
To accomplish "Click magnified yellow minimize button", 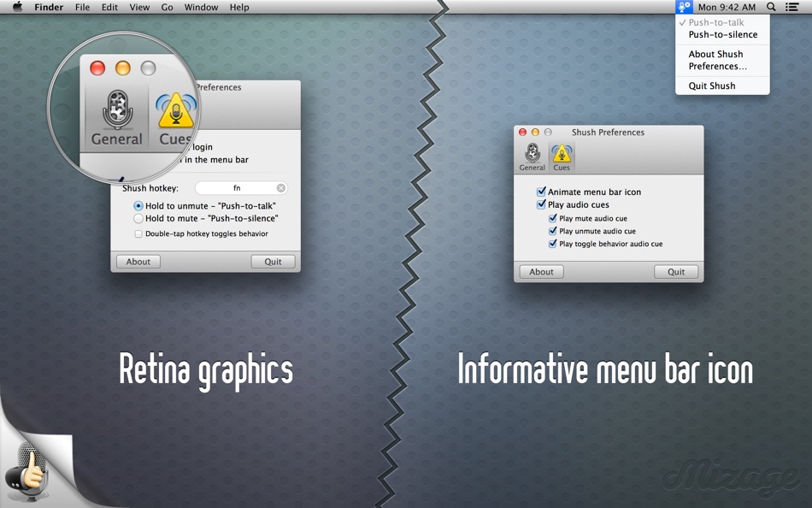I will [123, 68].
